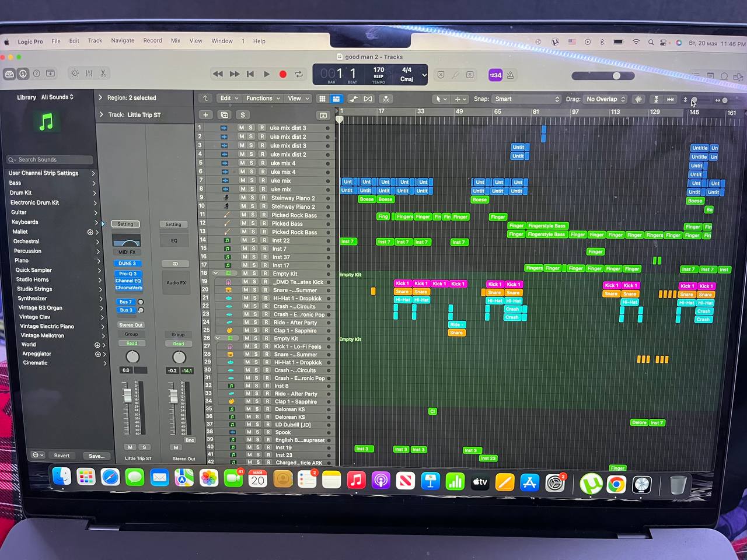The image size is (747, 560).
Task: Toggle Cycle mode button
Action: pos(299,74)
